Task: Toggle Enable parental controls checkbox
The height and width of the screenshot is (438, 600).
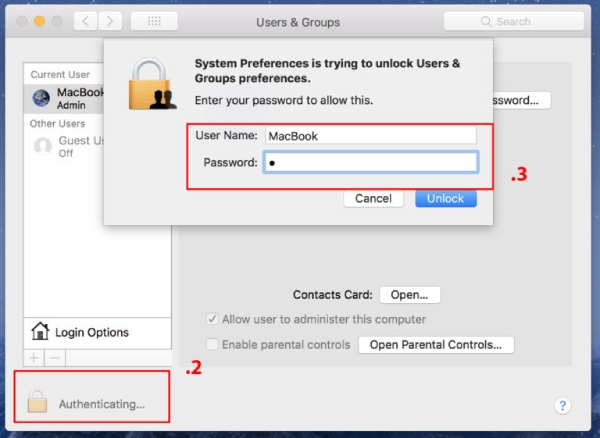Action: 212,344
